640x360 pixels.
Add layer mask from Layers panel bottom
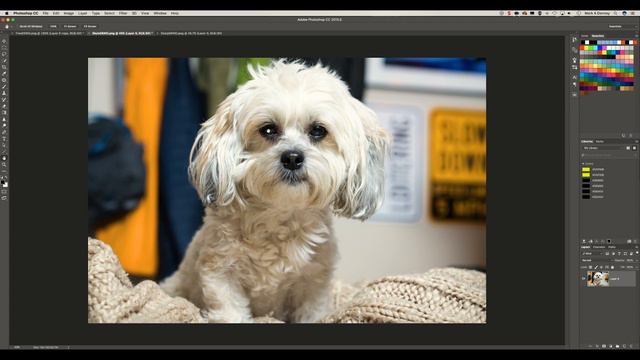604,346
